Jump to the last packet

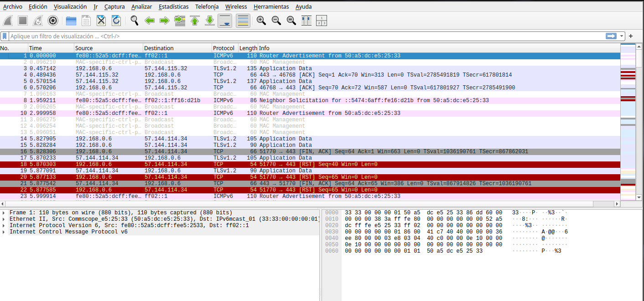[x=210, y=21]
